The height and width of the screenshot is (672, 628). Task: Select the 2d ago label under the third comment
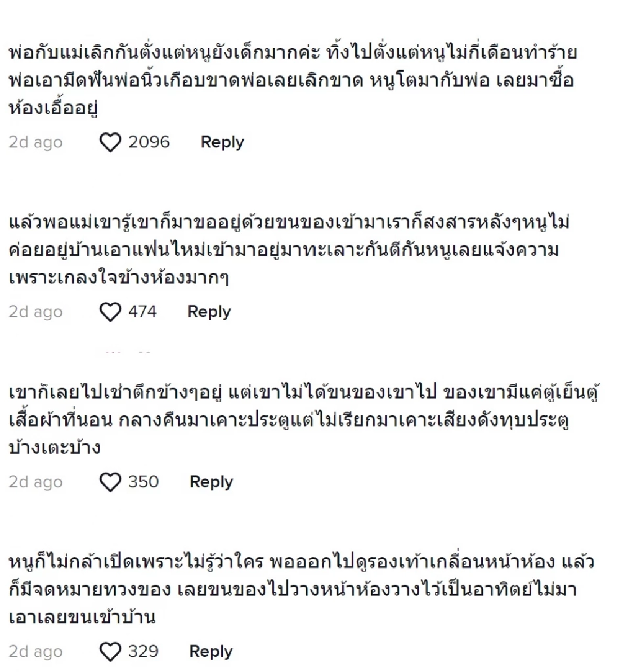[x=36, y=482]
